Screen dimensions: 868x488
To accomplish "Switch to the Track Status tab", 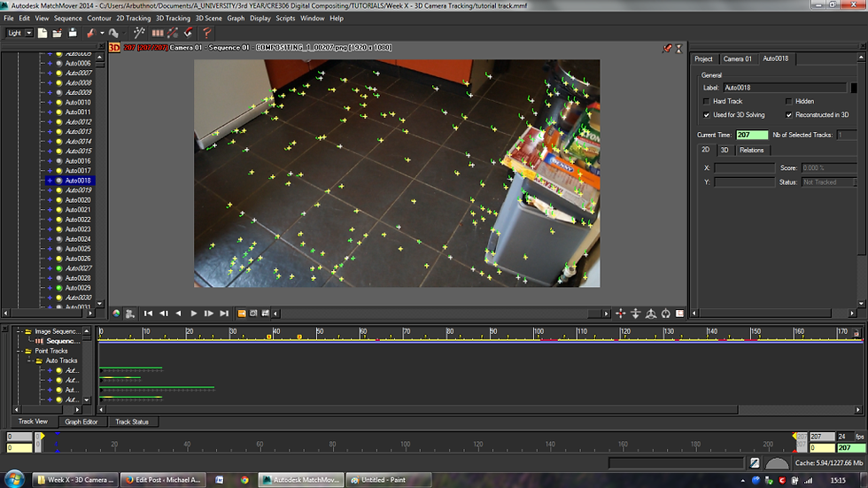I will (x=132, y=422).
